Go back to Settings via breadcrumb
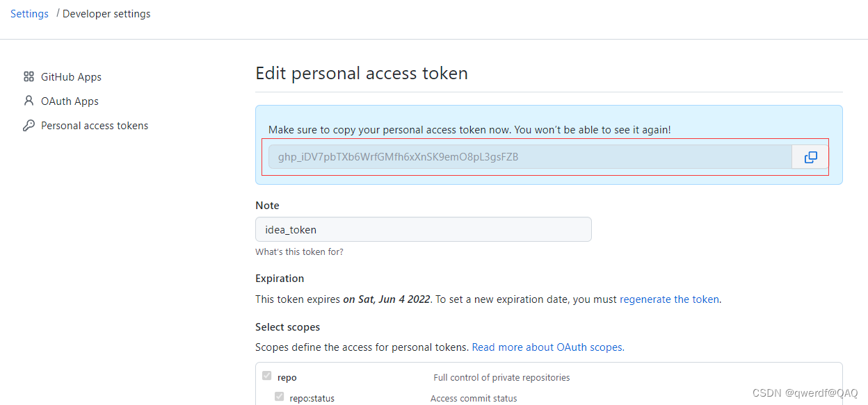868x405 pixels. click(x=29, y=14)
